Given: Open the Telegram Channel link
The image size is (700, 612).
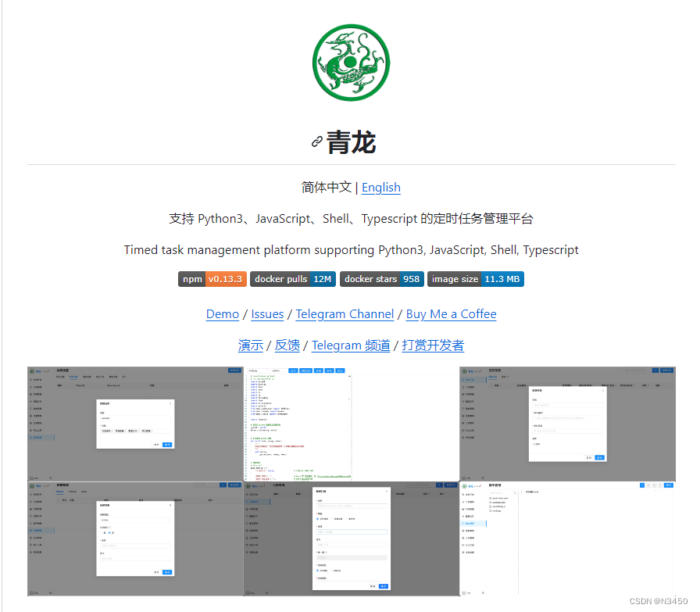Looking at the screenshot, I should pos(345,314).
